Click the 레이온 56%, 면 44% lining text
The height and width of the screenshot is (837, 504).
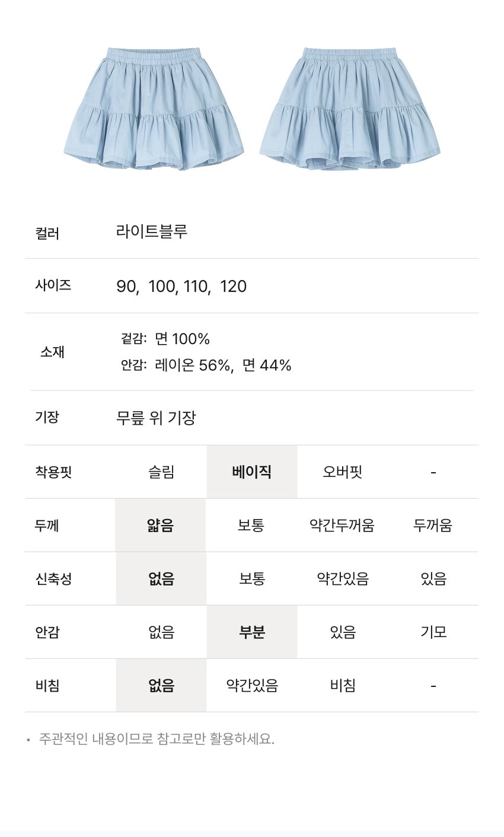coord(223,365)
